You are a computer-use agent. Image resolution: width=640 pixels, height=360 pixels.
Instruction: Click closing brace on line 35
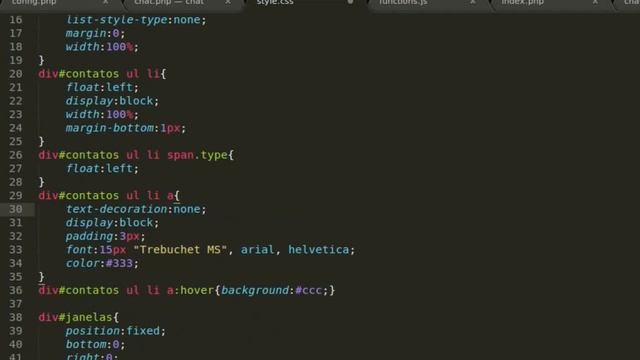point(41,277)
